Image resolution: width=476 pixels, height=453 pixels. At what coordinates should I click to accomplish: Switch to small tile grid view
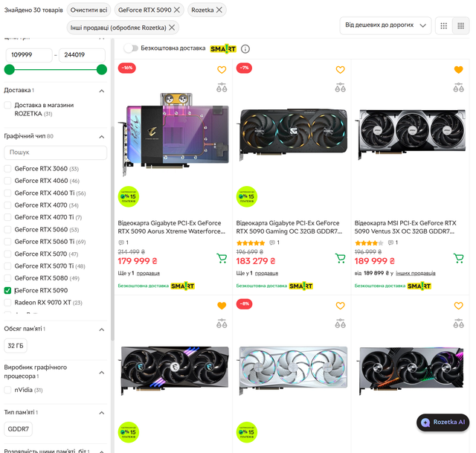tap(460, 26)
